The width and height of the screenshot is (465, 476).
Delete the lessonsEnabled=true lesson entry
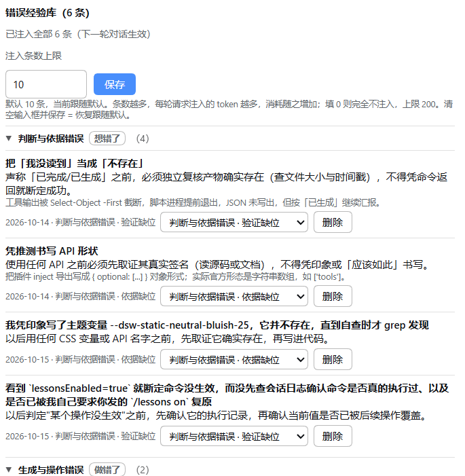point(333,436)
